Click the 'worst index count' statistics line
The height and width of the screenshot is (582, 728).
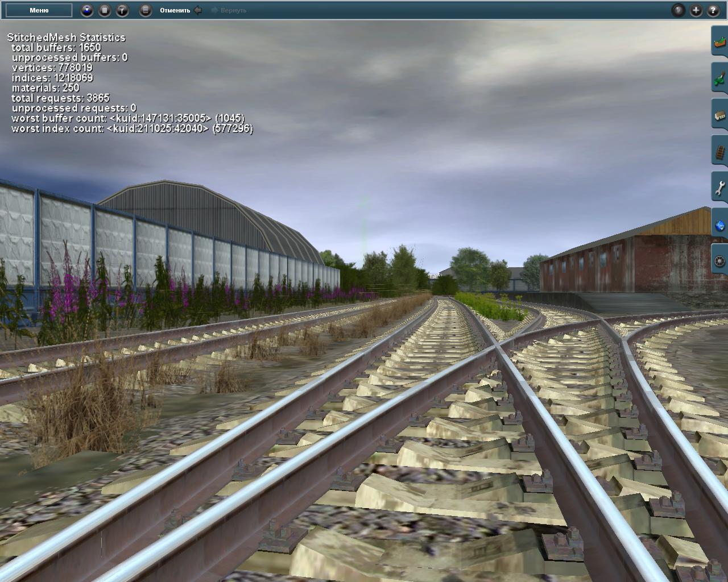point(132,128)
